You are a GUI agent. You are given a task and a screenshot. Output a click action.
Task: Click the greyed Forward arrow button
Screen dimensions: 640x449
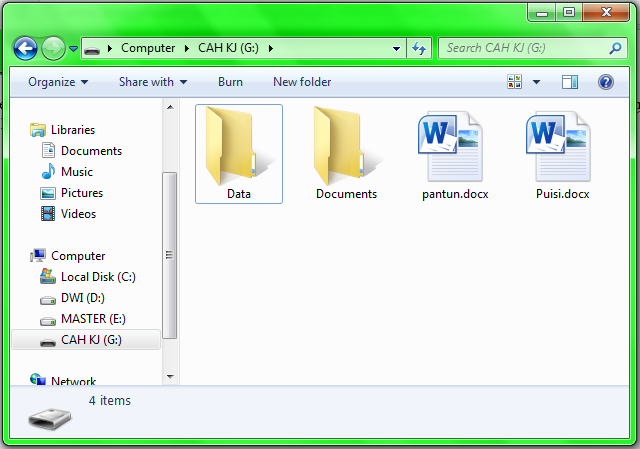[x=53, y=49]
